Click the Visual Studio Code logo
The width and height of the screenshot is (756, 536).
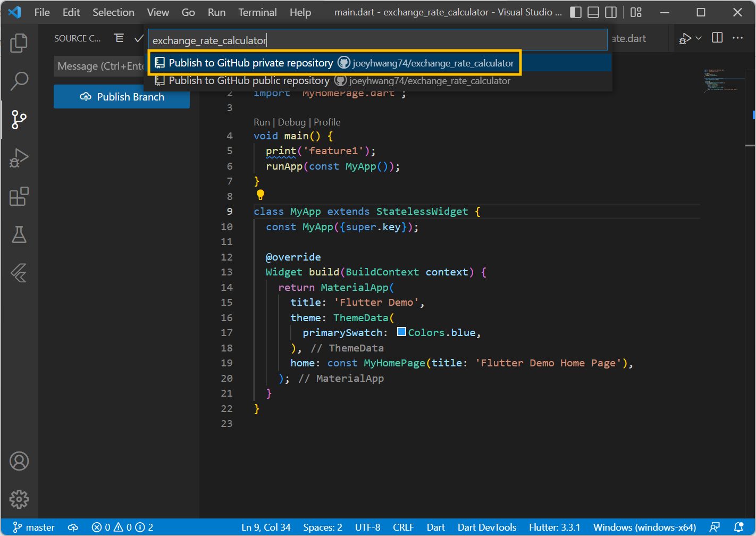click(14, 12)
